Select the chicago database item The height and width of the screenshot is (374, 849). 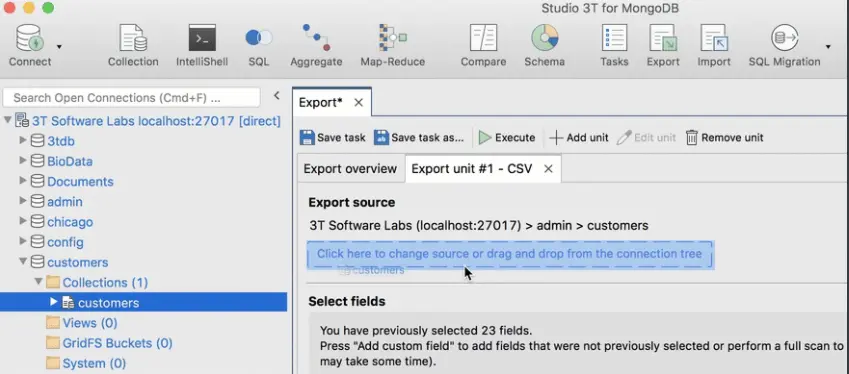(x=70, y=222)
